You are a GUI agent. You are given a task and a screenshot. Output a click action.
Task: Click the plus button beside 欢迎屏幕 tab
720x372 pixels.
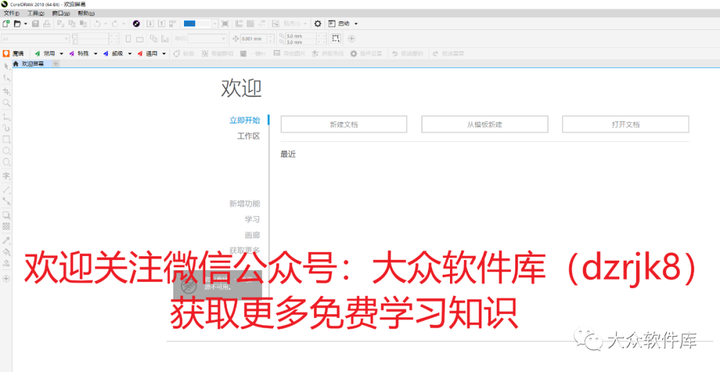coord(56,64)
